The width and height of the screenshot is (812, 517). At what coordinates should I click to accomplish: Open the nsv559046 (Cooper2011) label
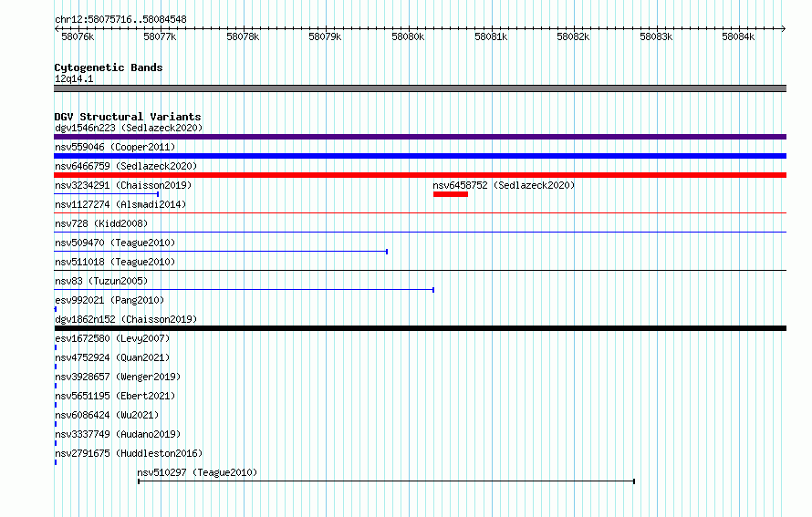click(x=115, y=147)
